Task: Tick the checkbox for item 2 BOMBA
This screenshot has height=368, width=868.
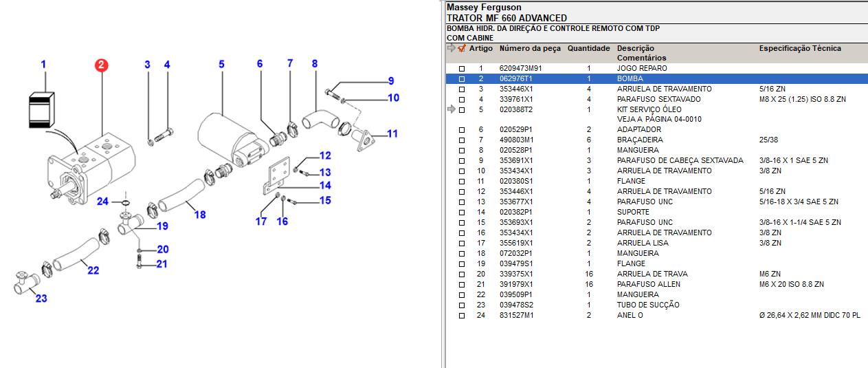Action: click(462, 79)
